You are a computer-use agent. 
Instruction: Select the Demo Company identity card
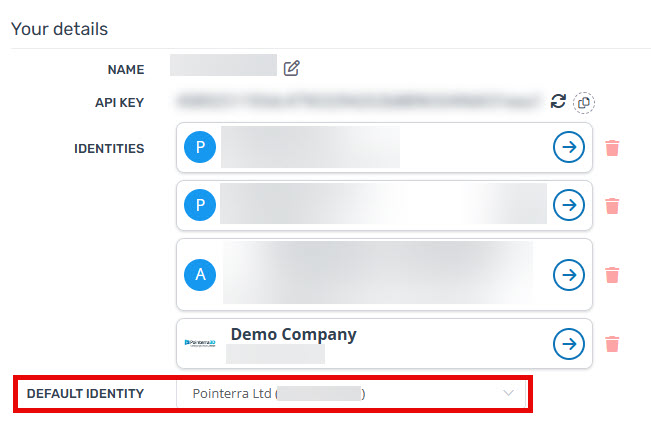(384, 343)
